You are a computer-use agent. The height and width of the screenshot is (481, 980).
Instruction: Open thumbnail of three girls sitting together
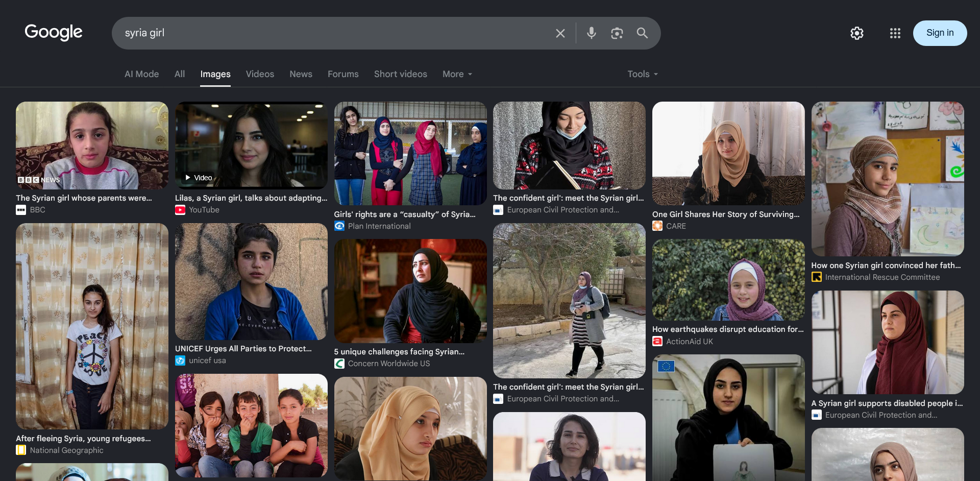251,426
